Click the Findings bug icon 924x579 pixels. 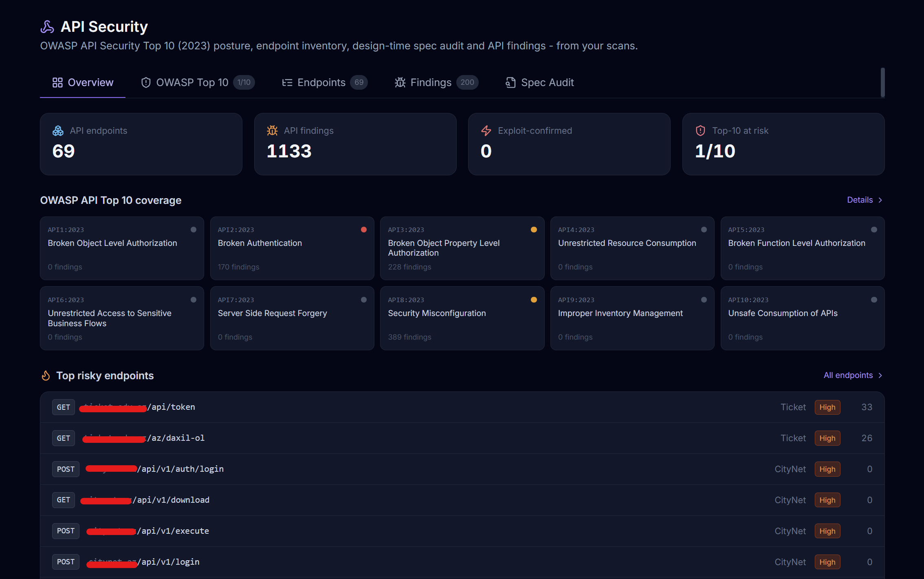[x=400, y=82]
